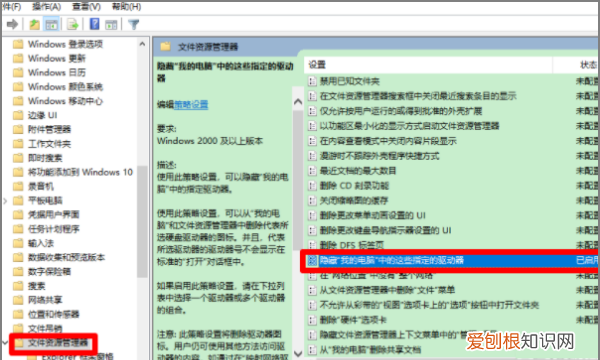Open the 操作(A) menu
This screenshot has width=600, height=360.
(46, 7)
